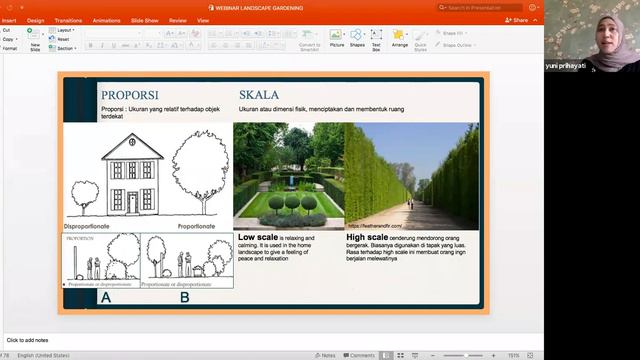
Task: Open the Design ribbon tab
Action: [x=36, y=20]
